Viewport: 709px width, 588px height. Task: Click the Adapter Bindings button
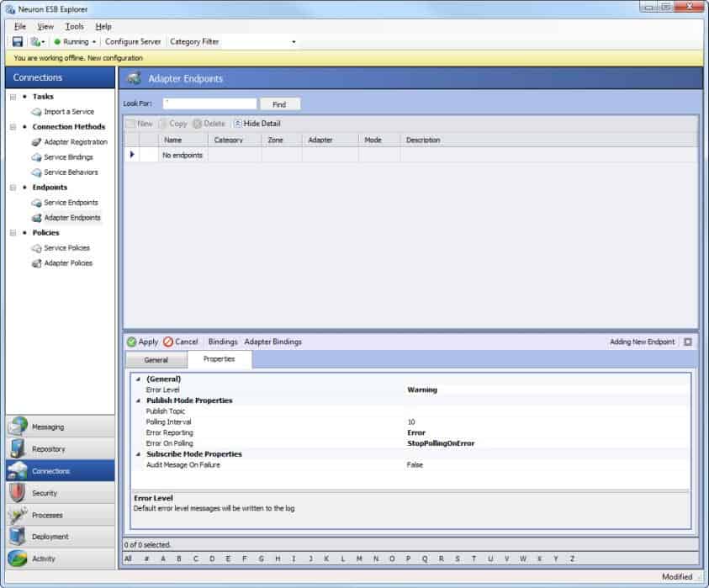[273, 342]
